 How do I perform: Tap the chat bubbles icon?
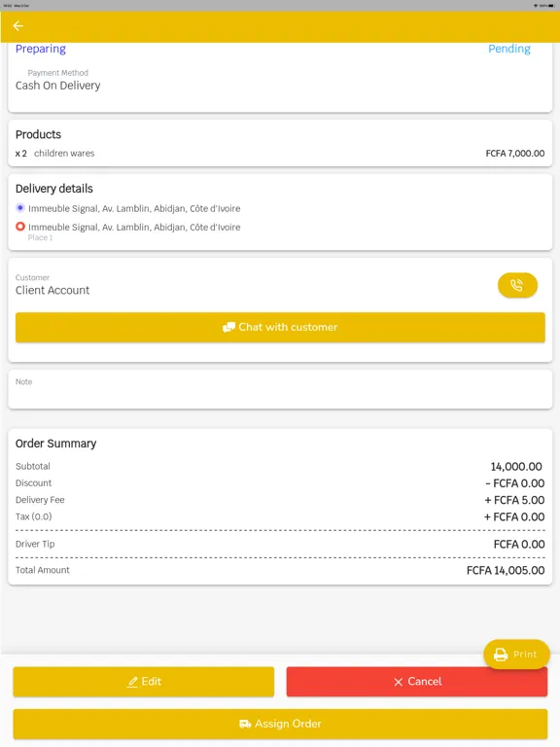(228, 327)
